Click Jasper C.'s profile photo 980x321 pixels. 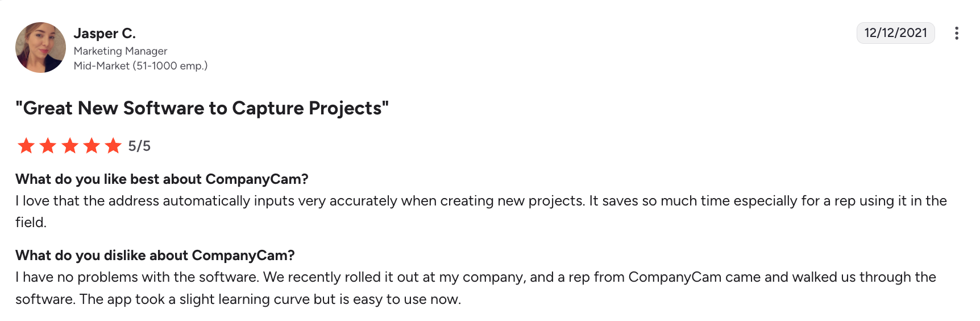[40, 48]
